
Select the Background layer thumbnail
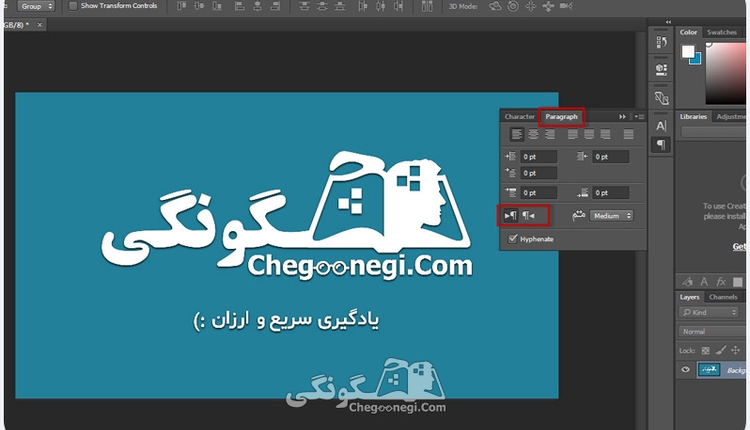(x=709, y=370)
